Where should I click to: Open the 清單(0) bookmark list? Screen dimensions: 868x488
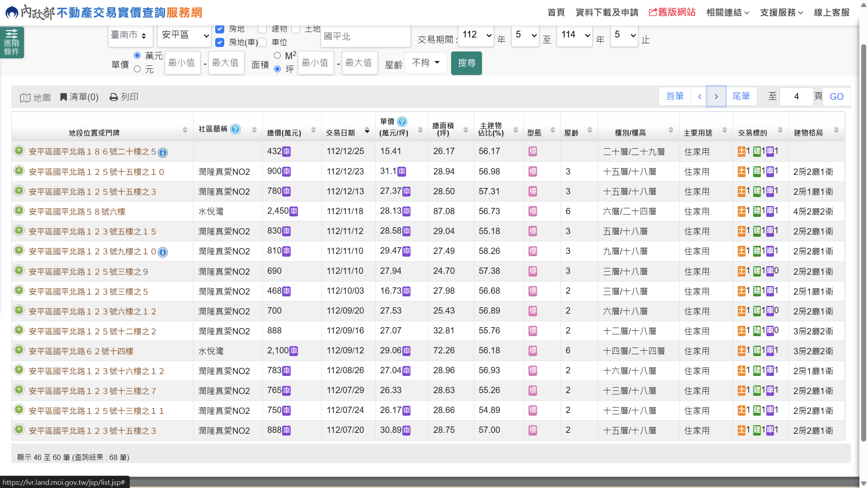[x=79, y=97]
